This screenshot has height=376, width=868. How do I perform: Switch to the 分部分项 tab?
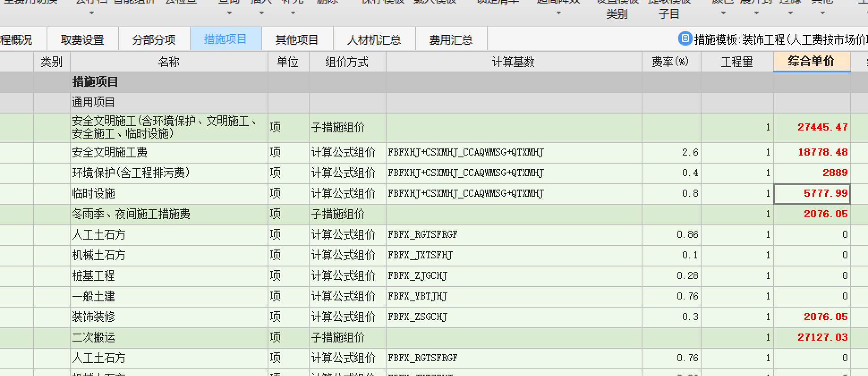coord(154,40)
